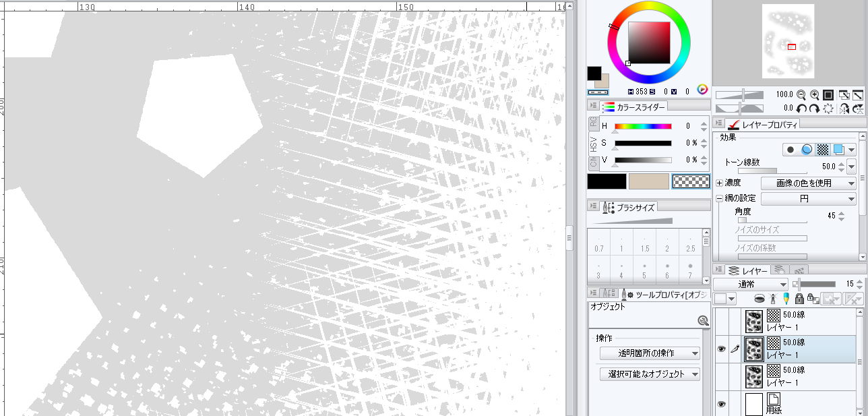The width and height of the screenshot is (868, 416).
Task: Click the object tool magnifier wrench icon
Action: (x=703, y=321)
